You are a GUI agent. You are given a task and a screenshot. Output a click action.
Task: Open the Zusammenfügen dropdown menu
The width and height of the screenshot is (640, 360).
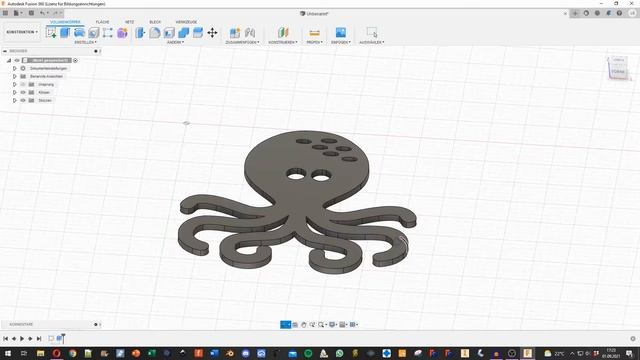pyautogui.click(x=242, y=42)
